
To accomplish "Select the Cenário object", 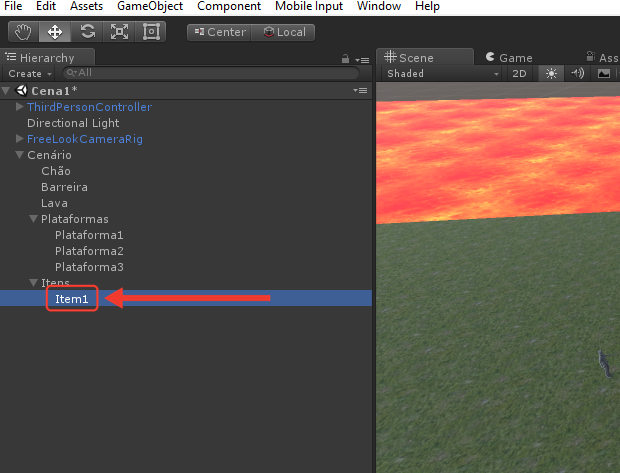I will [x=49, y=155].
